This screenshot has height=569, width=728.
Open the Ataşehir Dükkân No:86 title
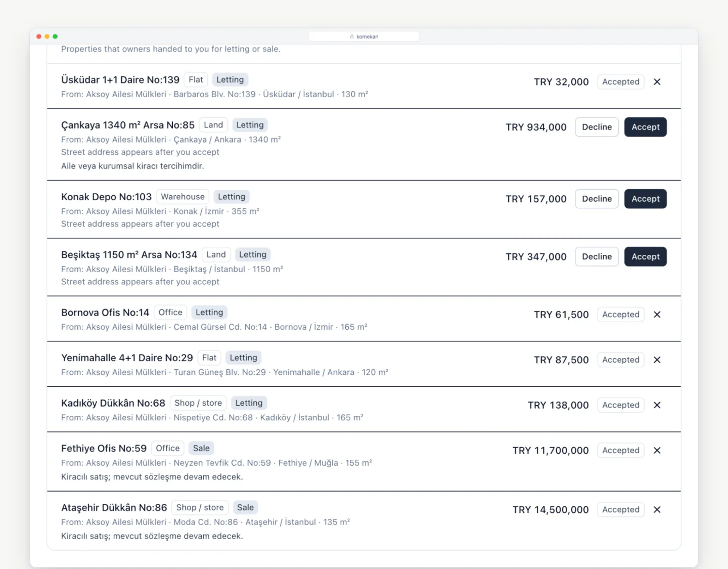114,507
